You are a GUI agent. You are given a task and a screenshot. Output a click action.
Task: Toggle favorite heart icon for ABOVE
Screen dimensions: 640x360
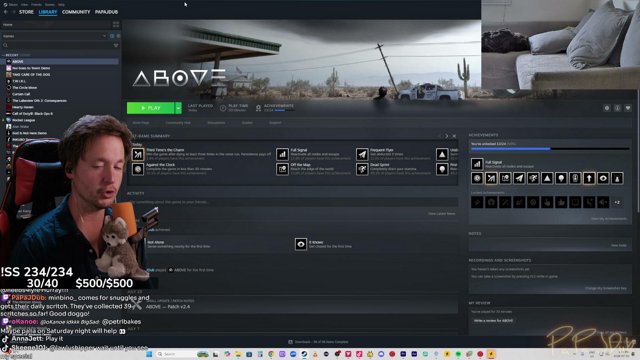click(x=628, y=108)
